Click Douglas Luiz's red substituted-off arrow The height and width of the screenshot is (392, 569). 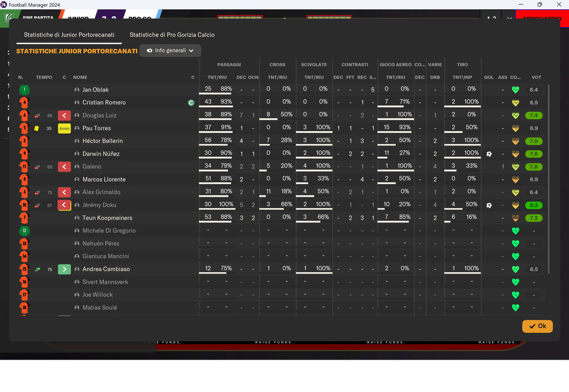(x=64, y=116)
